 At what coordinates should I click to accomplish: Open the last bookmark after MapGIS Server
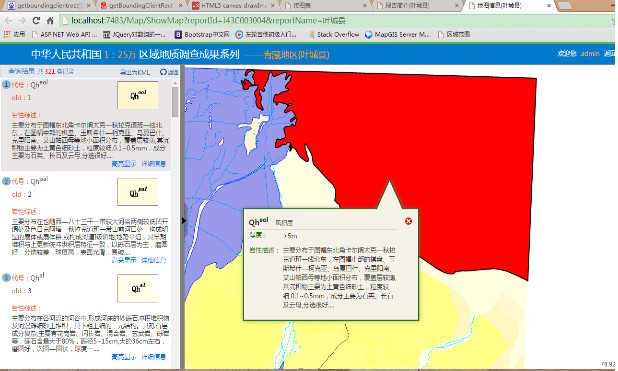point(454,35)
